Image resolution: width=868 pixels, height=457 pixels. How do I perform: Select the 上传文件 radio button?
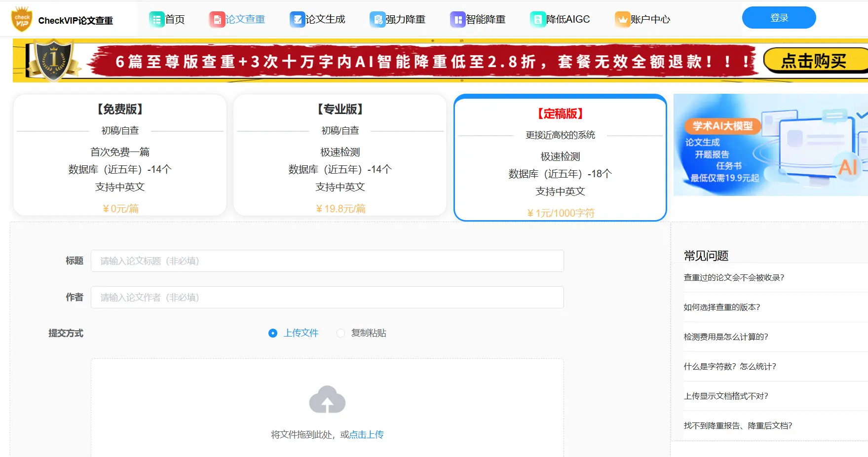tap(273, 333)
